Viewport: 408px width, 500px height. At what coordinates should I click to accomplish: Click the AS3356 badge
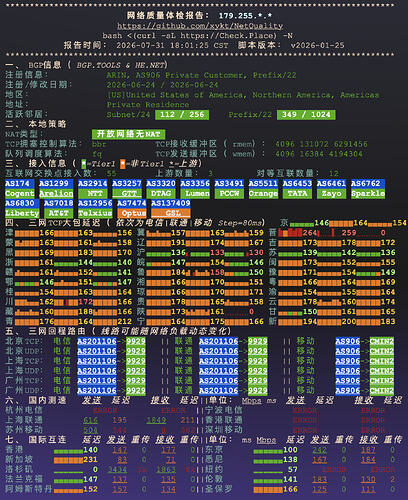[x=195, y=184]
